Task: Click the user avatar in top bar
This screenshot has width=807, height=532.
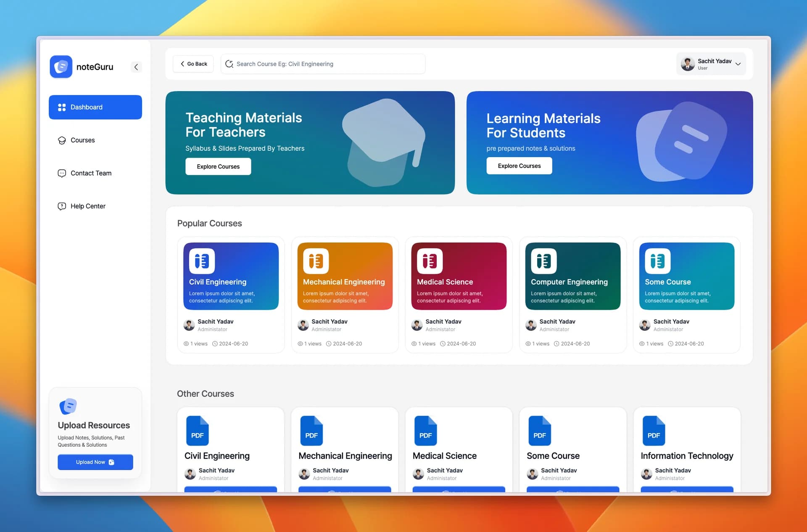Action: pos(688,64)
